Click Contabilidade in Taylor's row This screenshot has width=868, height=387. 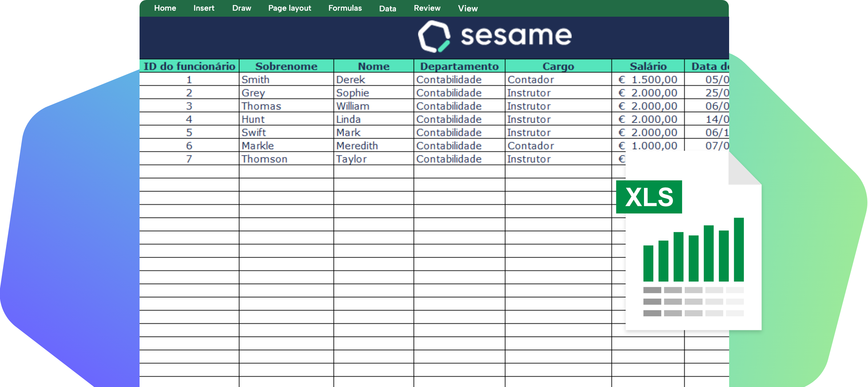pyautogui.click(x=459, y=159)
